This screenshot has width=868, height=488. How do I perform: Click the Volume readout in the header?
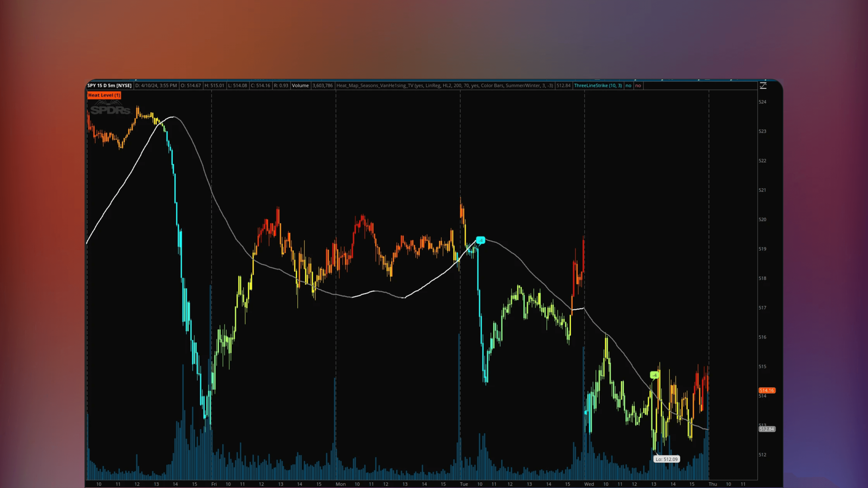(x=300, y=85)
